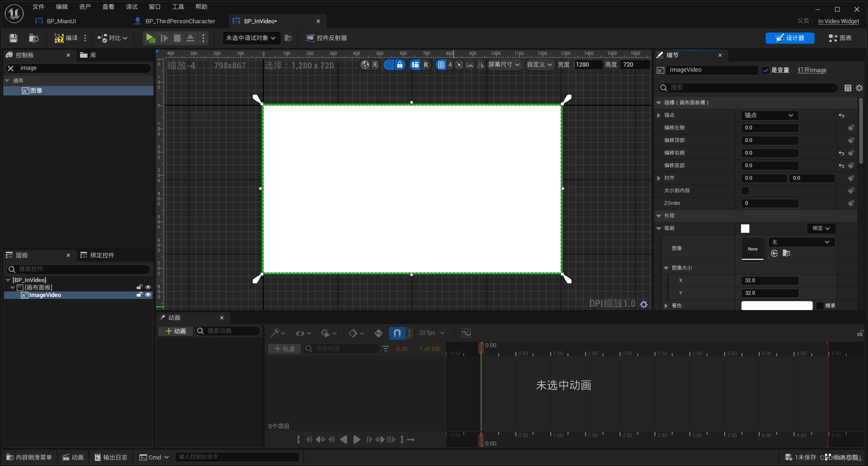Viewport: 868px width, 466px height.
Task: Click the height field showing 720
Action: click(x=634, y=65)
